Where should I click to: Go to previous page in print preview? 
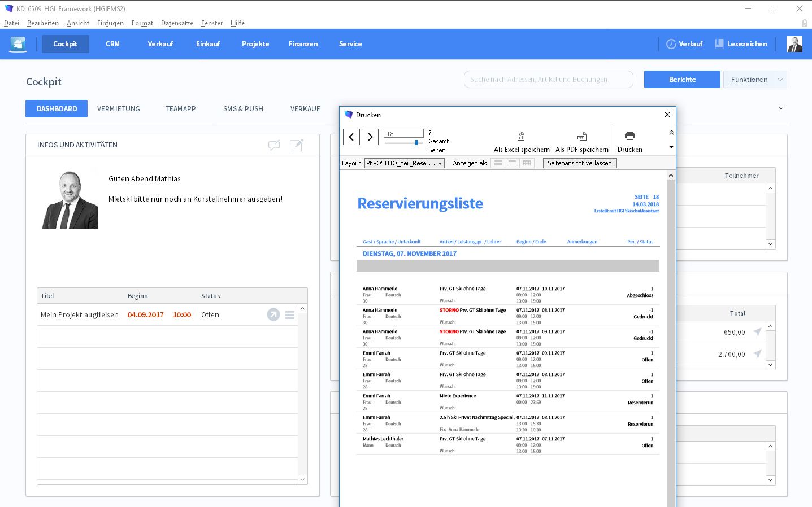point(351,137)
